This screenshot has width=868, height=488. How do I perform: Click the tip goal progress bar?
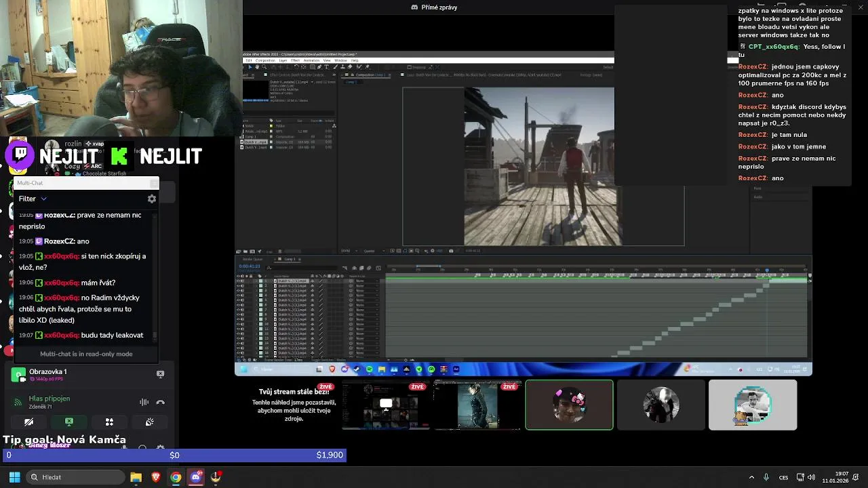click(174, 455)
